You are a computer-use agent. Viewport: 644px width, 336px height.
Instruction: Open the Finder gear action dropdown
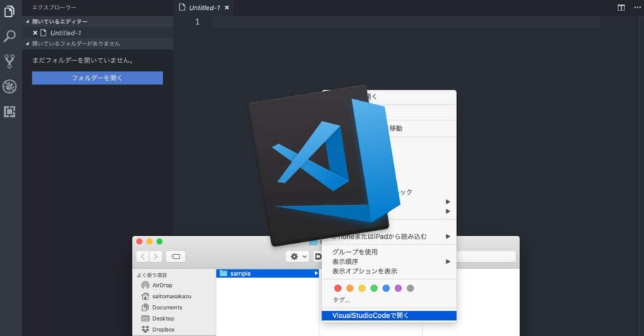click(x=297, y=257)
